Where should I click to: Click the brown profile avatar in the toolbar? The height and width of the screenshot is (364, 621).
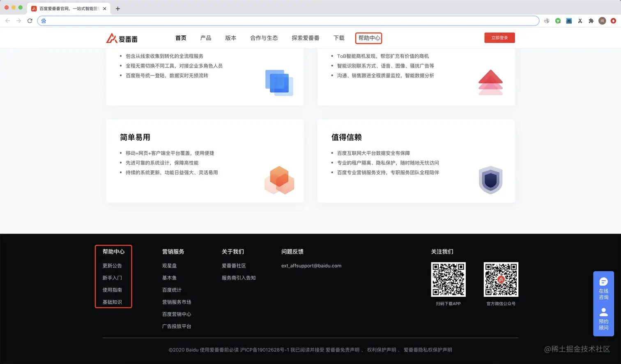point(602,21)
